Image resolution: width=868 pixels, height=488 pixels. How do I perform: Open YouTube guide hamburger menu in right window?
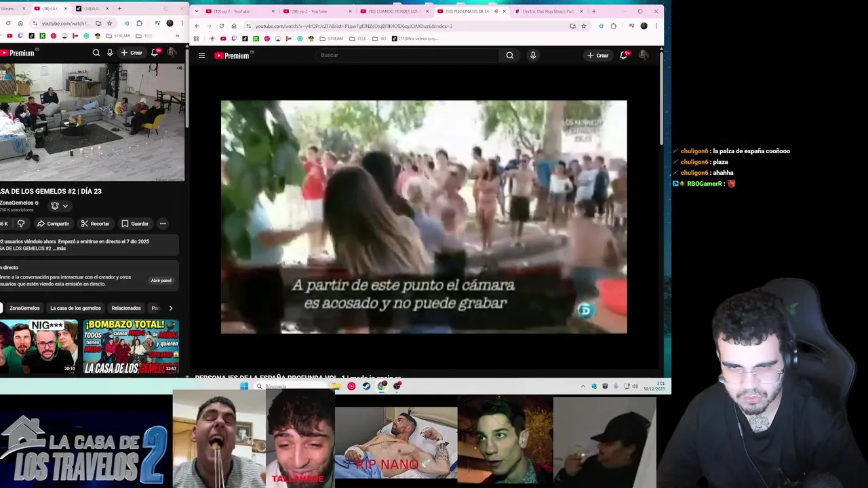(201, 56)
